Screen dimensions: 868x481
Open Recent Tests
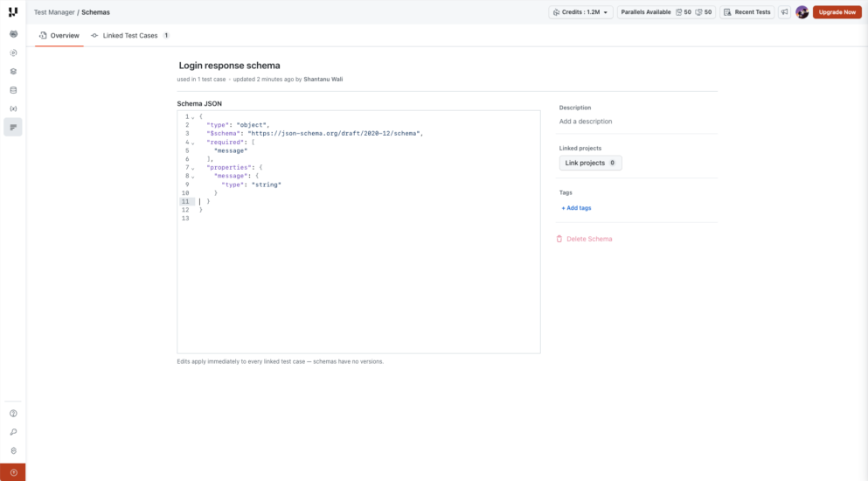coord(746,12)
